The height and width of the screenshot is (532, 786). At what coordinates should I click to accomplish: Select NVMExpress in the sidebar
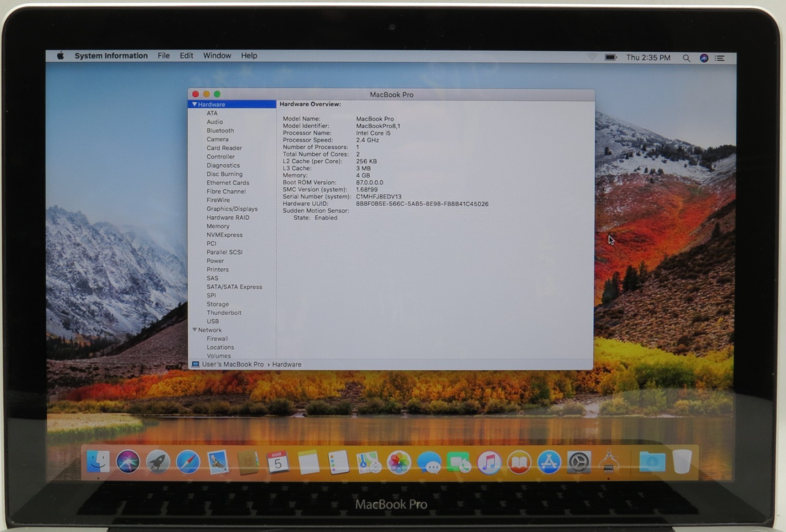click(225, 235)
